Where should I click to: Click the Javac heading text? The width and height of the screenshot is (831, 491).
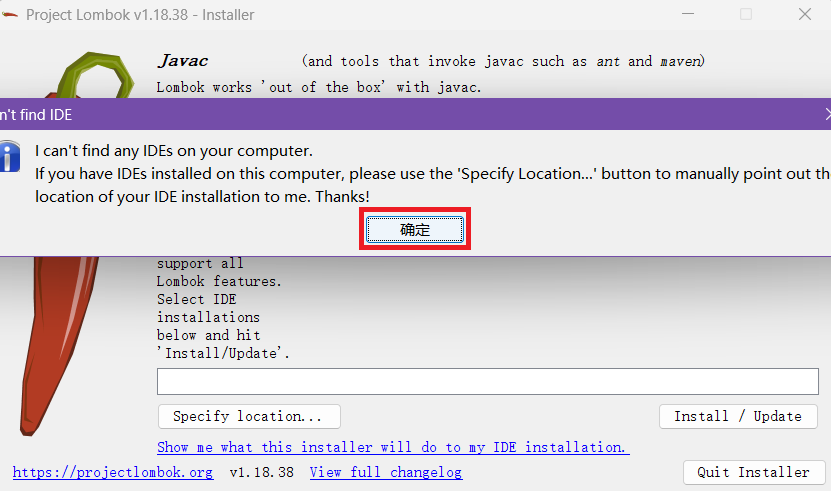click(x=183, y=61)
